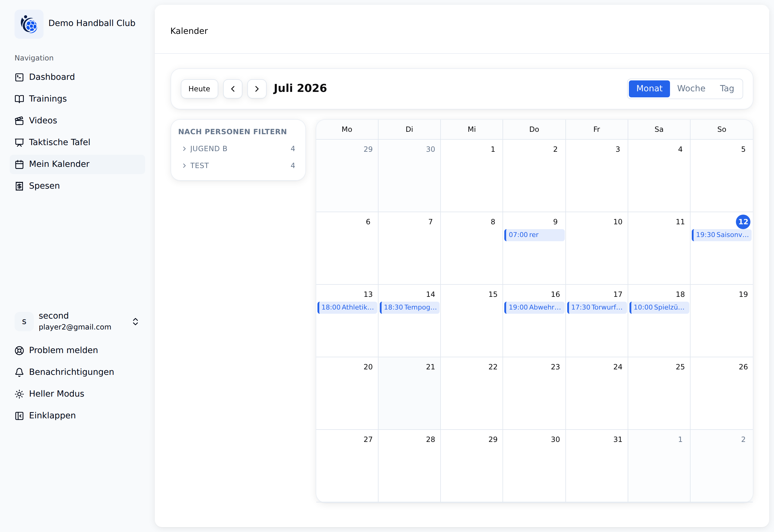Open Benachrichtigungen
The width and height of the screenshot is (774, 532).
(77, 372)
